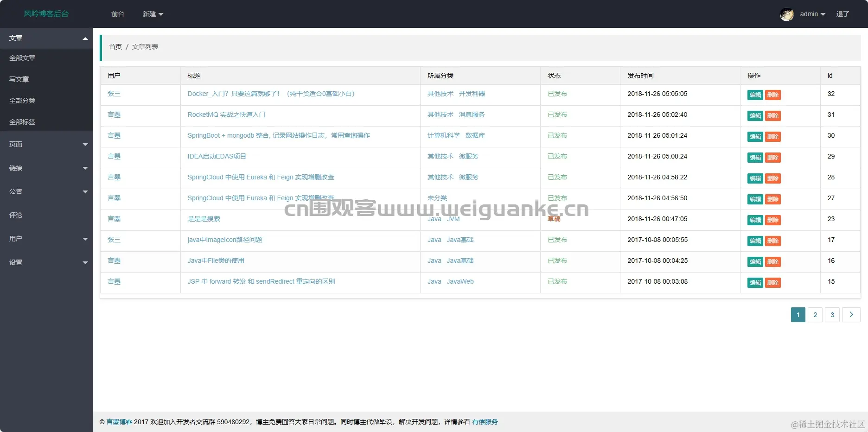Go to the 前台 front page

[118, 14]
